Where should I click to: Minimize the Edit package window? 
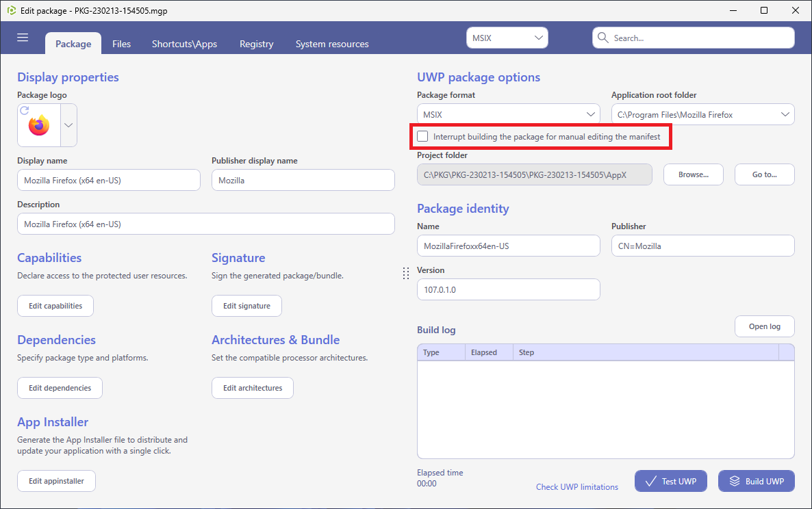[x=733, y=10]
